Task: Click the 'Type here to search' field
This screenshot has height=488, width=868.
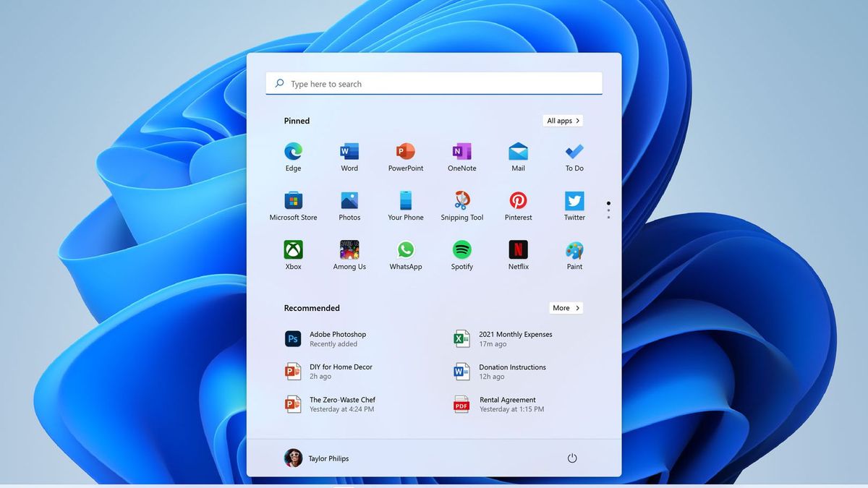Action: pos(434,84)
